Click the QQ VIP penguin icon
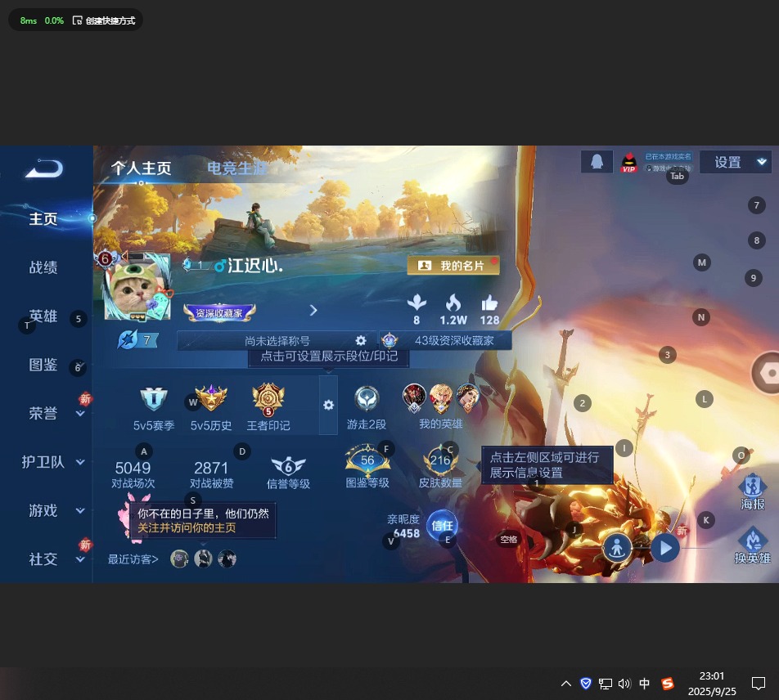The height and width of the screenshot is (700, 779). tap(629, 162)
